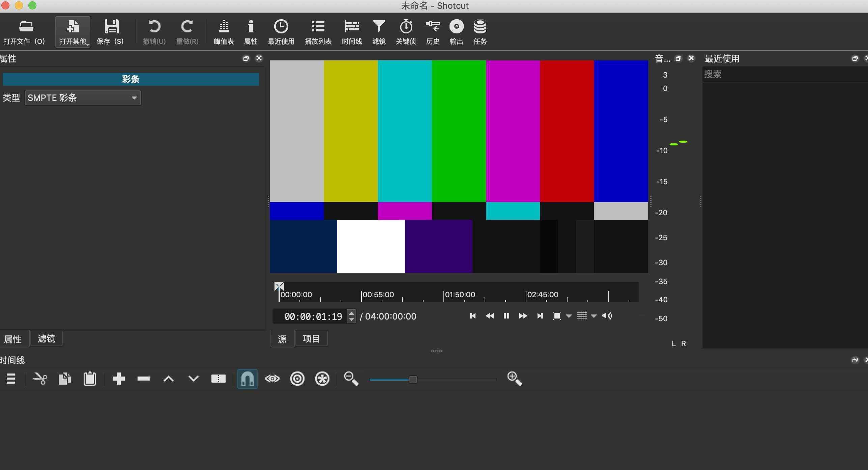Click the zoom-fit player icon
Viewport: 868px width, 470px height.
(557, 316)
